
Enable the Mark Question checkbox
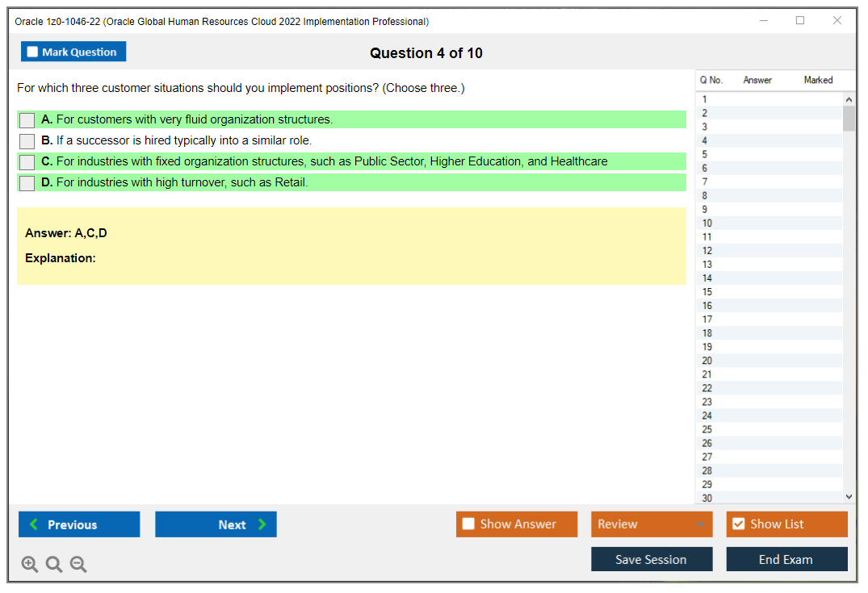click(31, 51)
